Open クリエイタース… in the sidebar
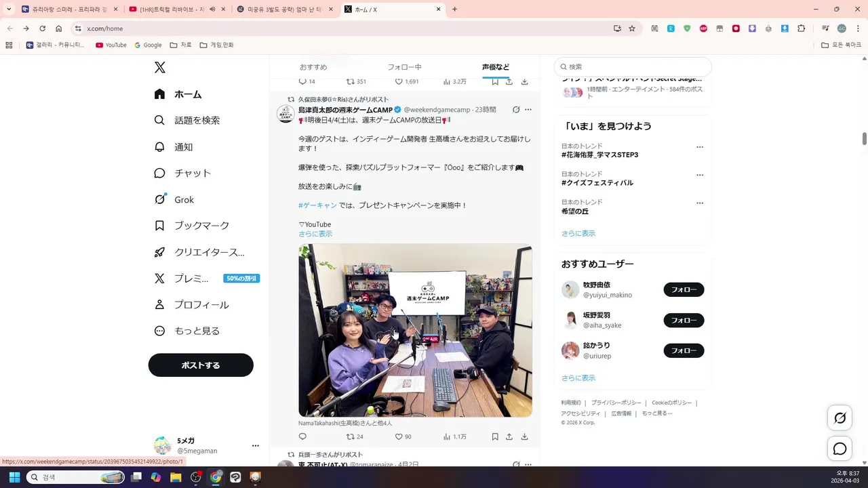 click(x=199, y=252)
